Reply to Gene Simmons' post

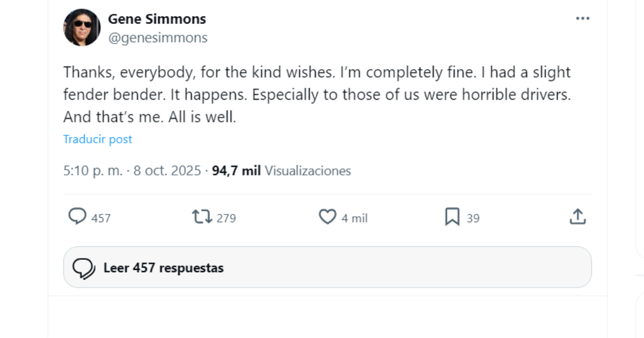point(77,217)
